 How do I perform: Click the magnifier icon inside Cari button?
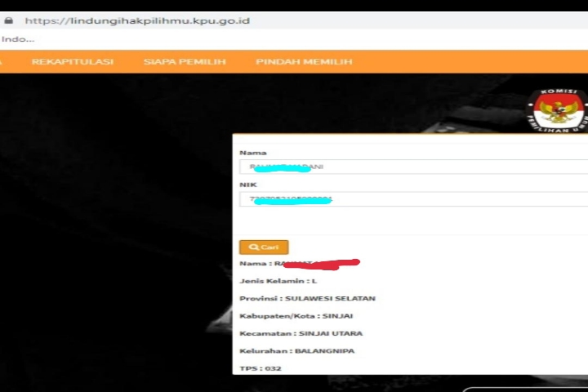[x=254, y=247]
